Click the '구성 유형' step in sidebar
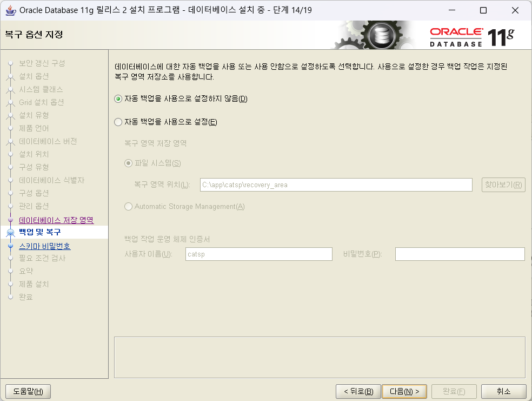The height and width of the screenshot is (401, 532). pyautogui.click(x=34, y=167)
